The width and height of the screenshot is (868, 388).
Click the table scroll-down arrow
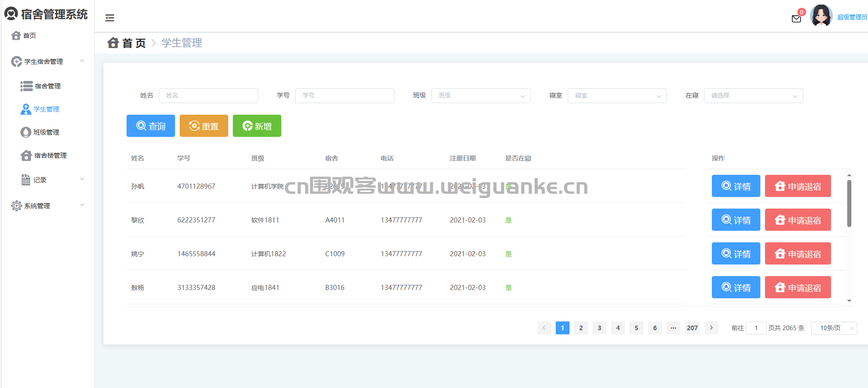pyautogui.click(x=849, y=301)
